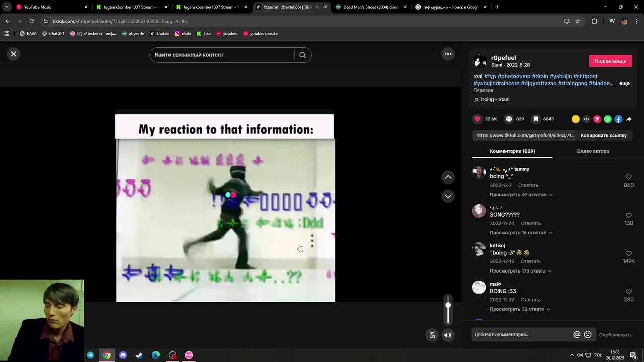This screenshot has width=644, height=362.
Task: Expand 173 replies under lottisej's comment
Action: [521, 271]
